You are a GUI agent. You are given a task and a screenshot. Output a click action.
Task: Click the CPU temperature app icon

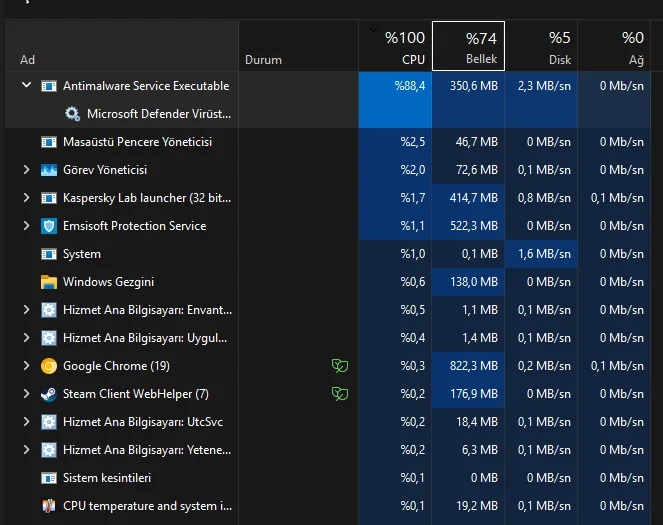49,506
